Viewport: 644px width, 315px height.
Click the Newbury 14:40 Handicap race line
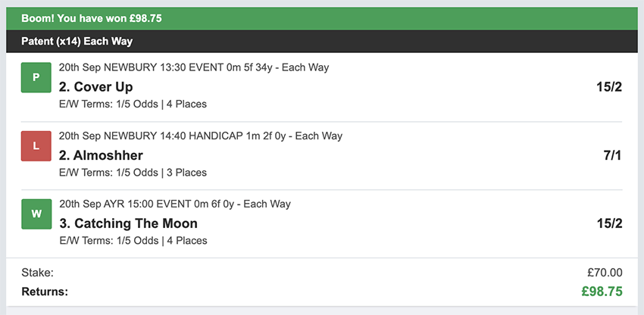200,136
